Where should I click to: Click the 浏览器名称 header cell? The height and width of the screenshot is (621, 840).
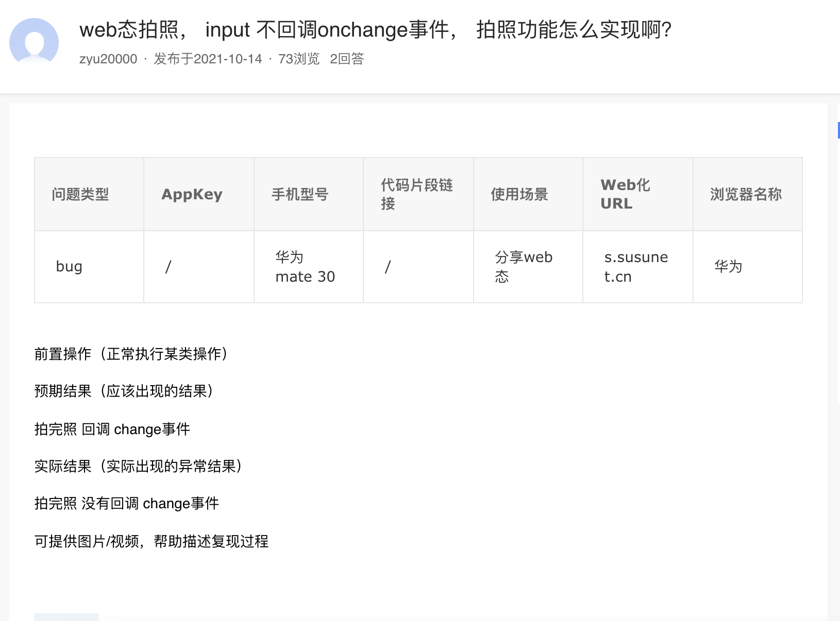[746, 194]
